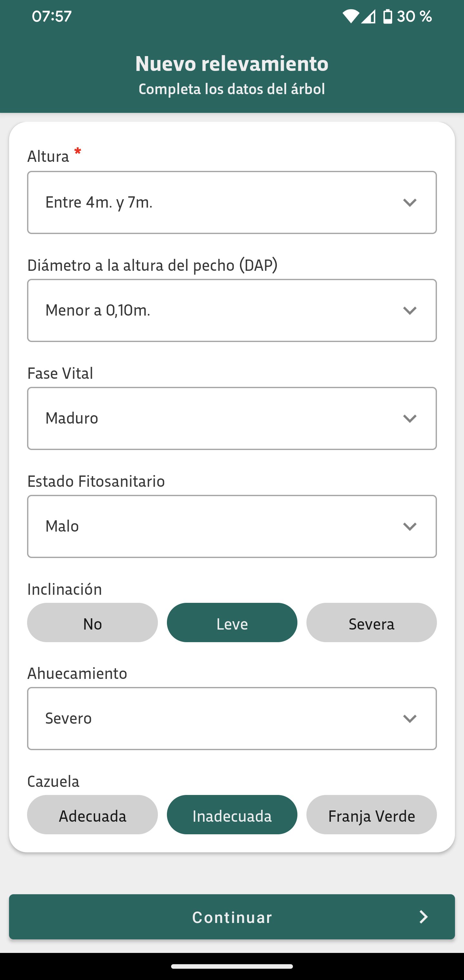This screenshot has width=464, height=980.
Task: Select 'Inadecuada' Cazuela option
Action: (x=232, y=815)
